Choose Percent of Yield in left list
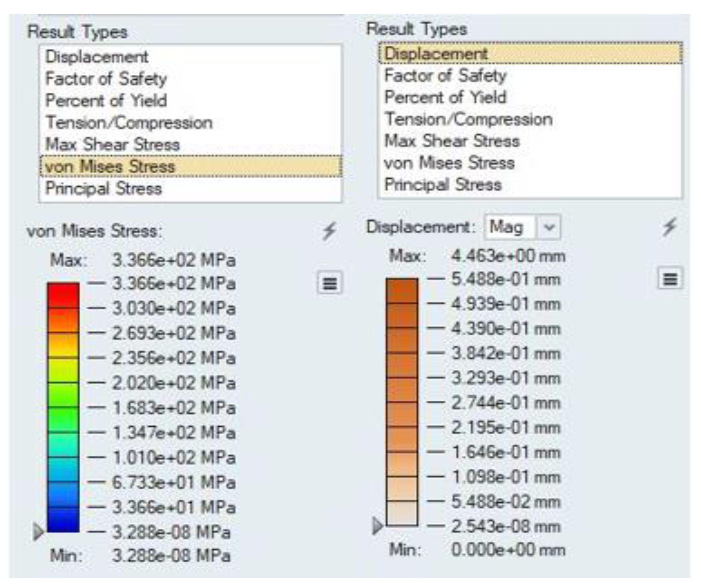Image resolution: width=701 pixels, height=588 pixels. pyautogui.click(x=106, y=101)
